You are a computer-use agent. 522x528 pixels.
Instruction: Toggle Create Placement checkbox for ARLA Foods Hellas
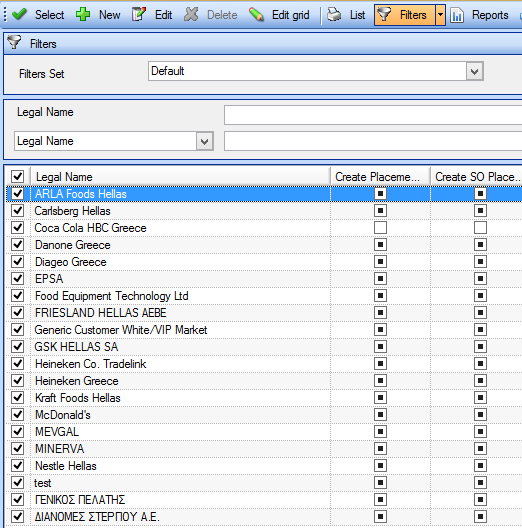click(380, 193)
